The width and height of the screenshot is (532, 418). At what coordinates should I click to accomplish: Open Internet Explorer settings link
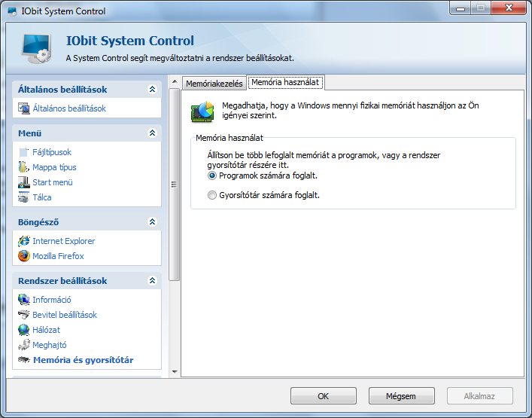(x=64, y=241)
